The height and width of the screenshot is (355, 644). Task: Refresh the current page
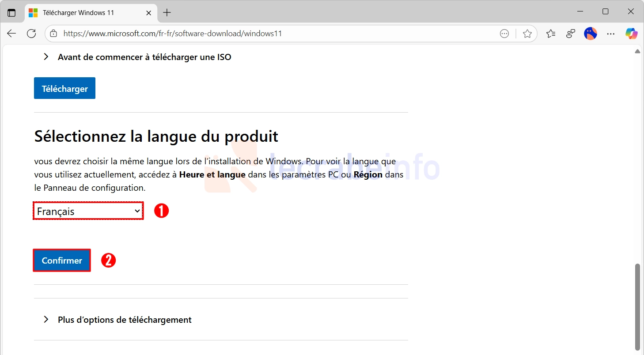pos(31,34)
